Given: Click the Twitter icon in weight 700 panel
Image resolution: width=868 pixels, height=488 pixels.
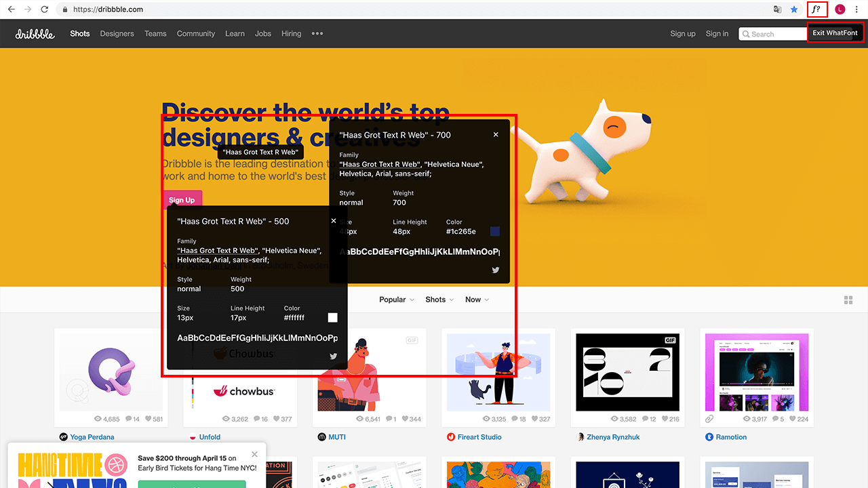Looking at the screenshot, I should click(x=496, y=270).
